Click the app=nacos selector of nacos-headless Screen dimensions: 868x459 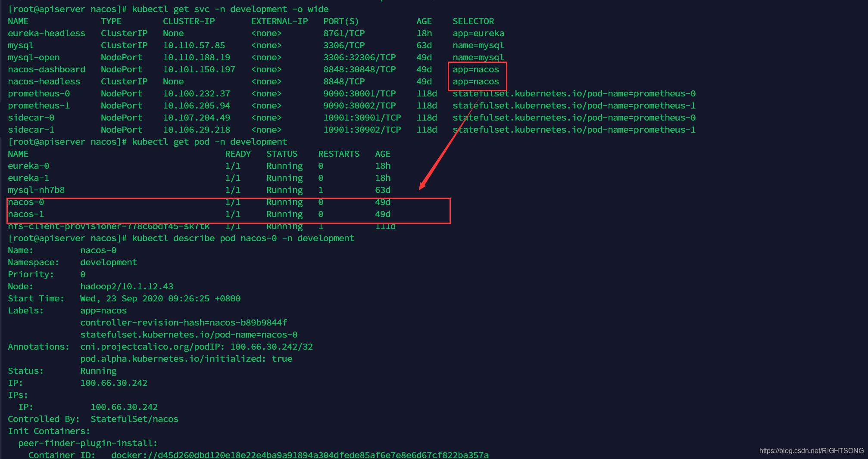click(476, 81)
